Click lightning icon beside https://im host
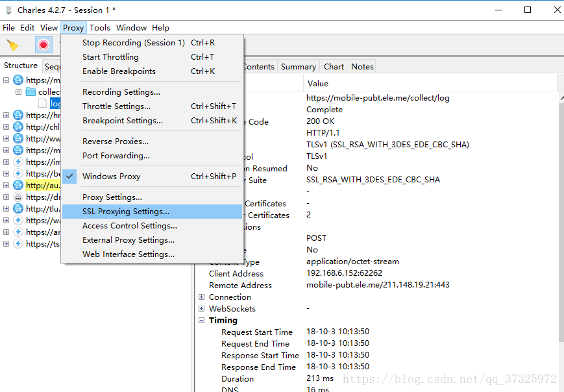The image size is (564, 392). pos(18,162)
